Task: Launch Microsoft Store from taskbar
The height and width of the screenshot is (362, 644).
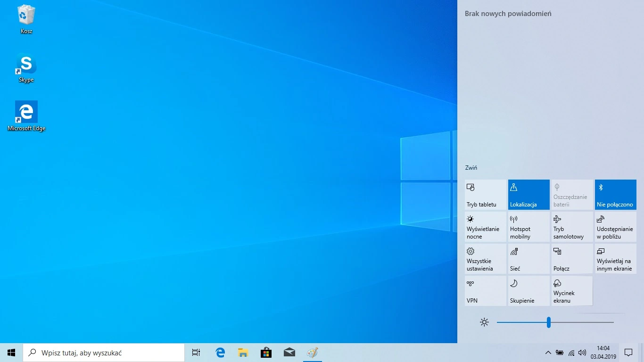Action: (x=266, y=353)
